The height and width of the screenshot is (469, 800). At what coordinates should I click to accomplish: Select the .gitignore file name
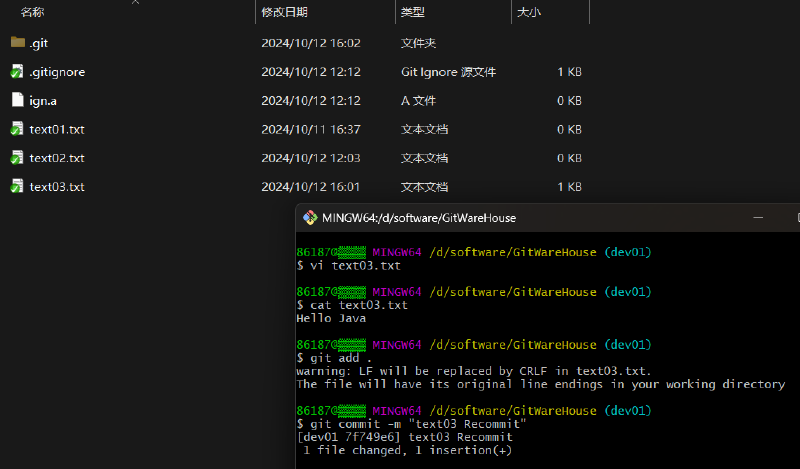click(x=57, y=72)
